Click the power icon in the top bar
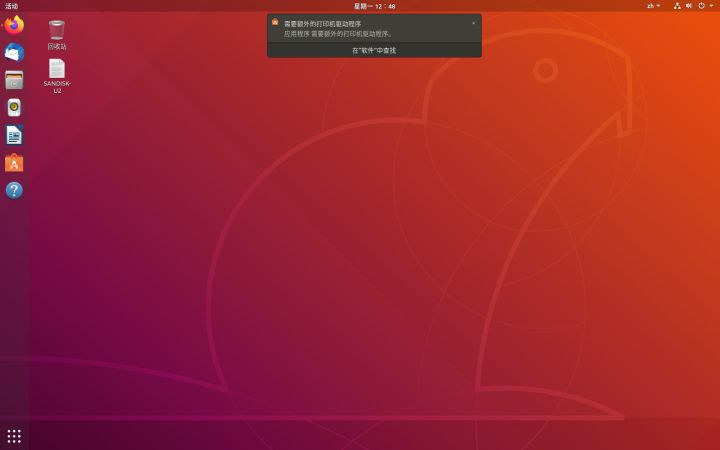The image size is (720, 450). point(702,6)
